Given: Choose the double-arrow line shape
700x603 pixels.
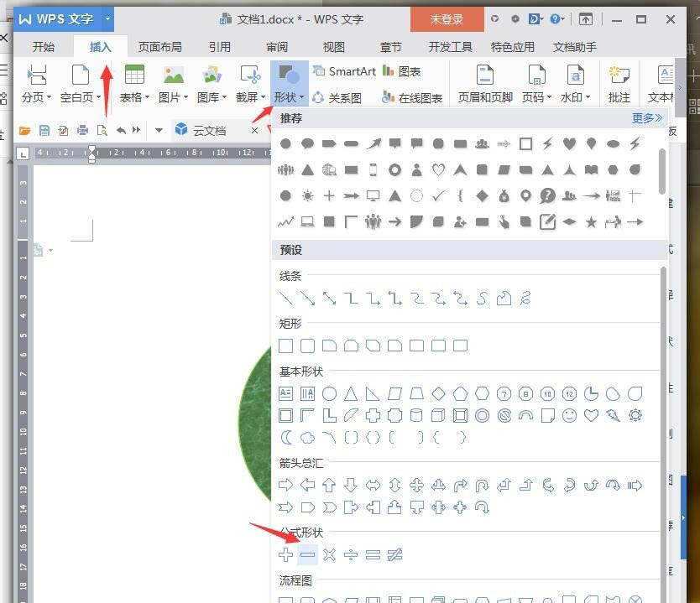Looking at the screenshot, I should (330, 298).
